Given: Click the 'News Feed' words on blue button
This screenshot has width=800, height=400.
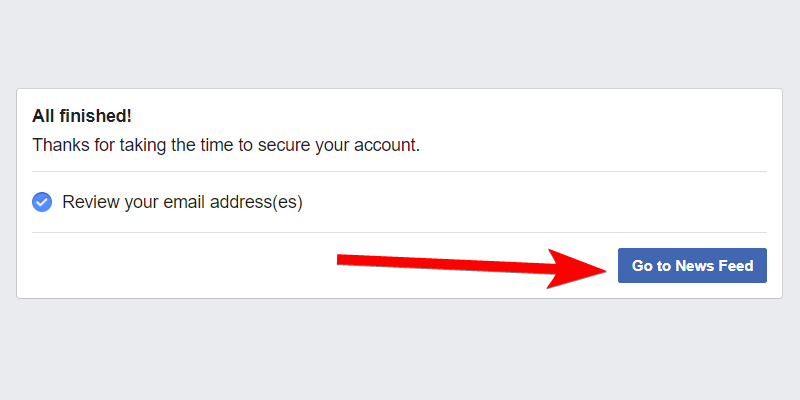Looking at the screenshot, I should (714, 266).
